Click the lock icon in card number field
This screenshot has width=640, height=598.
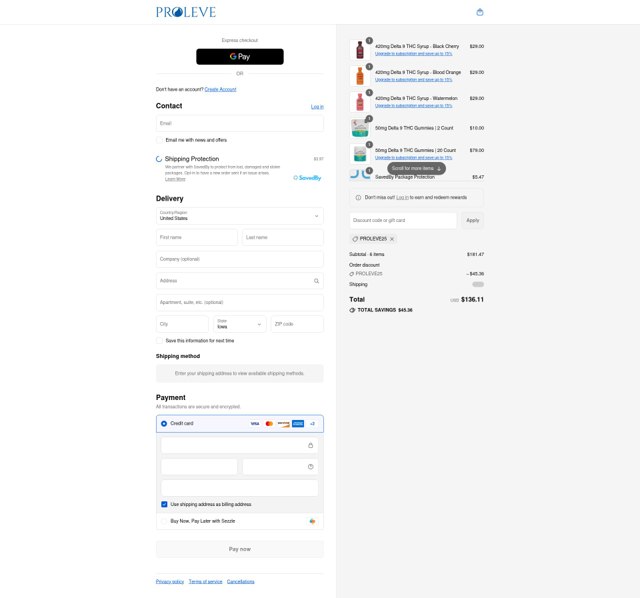point(311,445)
